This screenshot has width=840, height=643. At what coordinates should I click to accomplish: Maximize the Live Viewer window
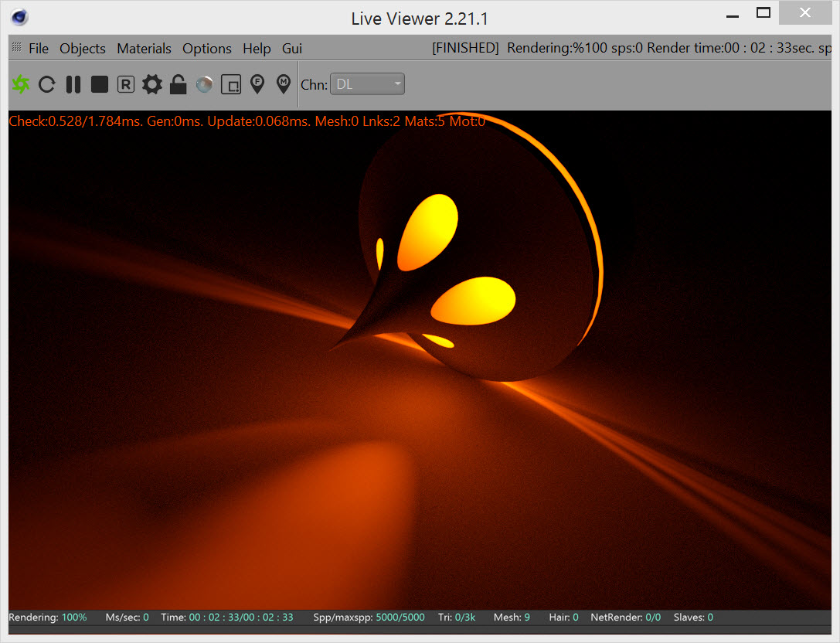(x=763, y=13)
